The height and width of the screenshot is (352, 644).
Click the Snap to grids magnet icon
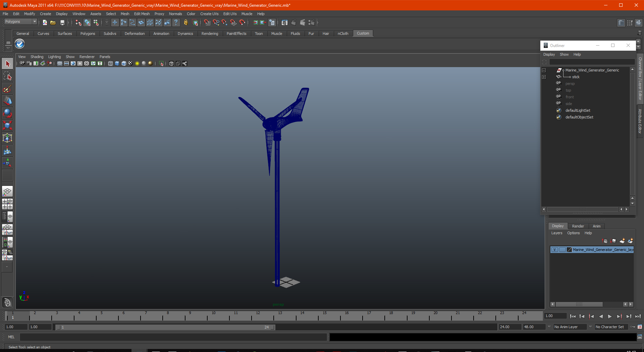coord(207,22)
